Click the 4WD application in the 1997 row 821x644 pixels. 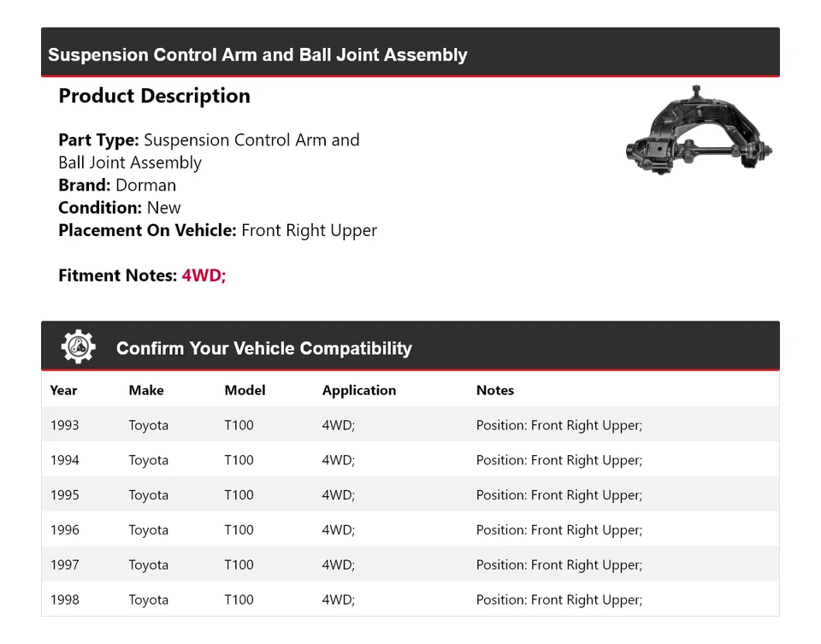point(338,565)
